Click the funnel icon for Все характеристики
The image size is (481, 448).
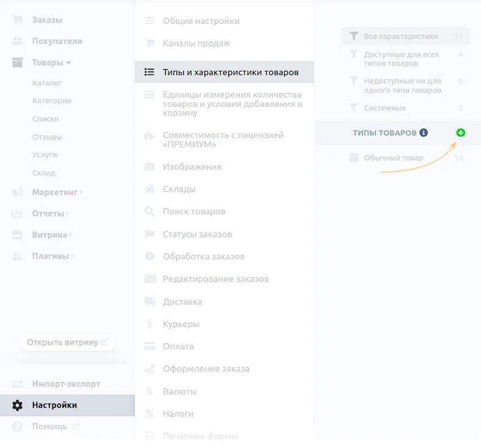click(353, 37)
